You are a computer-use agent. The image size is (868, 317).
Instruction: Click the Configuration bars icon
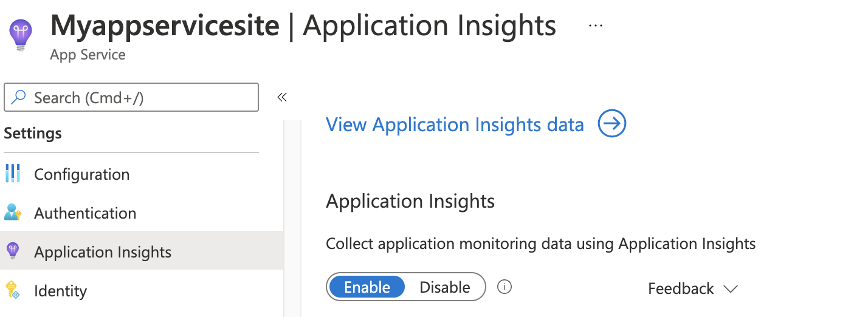13,174
